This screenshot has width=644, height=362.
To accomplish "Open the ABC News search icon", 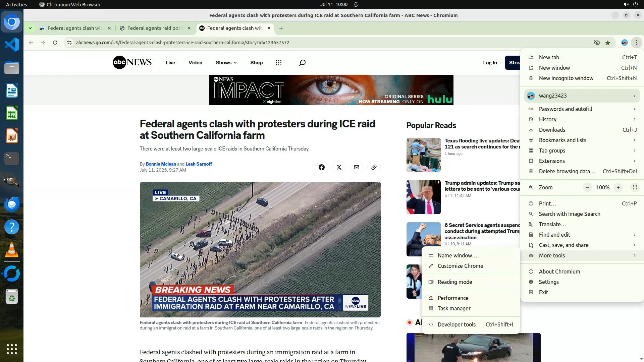I will (x=302, y=63).
